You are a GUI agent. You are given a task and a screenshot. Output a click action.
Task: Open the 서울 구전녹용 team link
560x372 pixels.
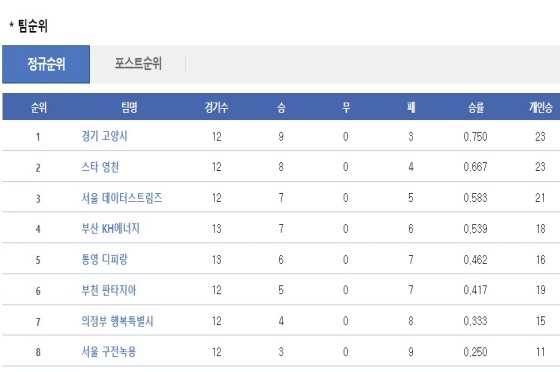[109, 352]
